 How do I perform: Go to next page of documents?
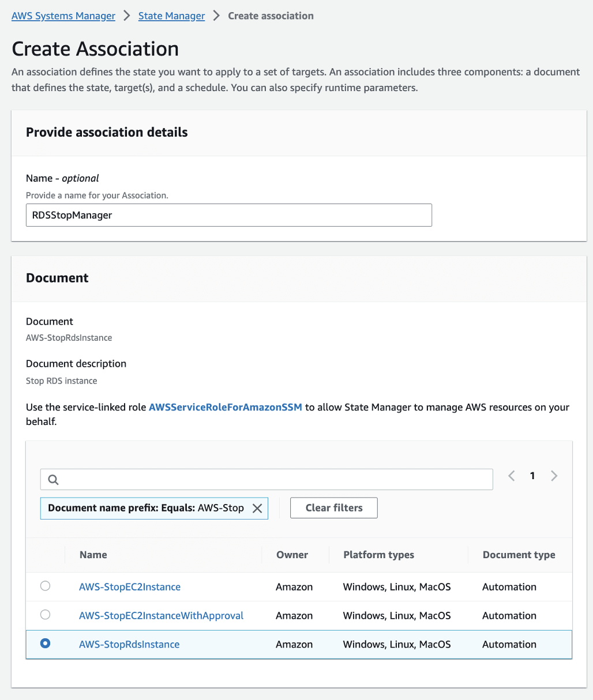[554, 476]
